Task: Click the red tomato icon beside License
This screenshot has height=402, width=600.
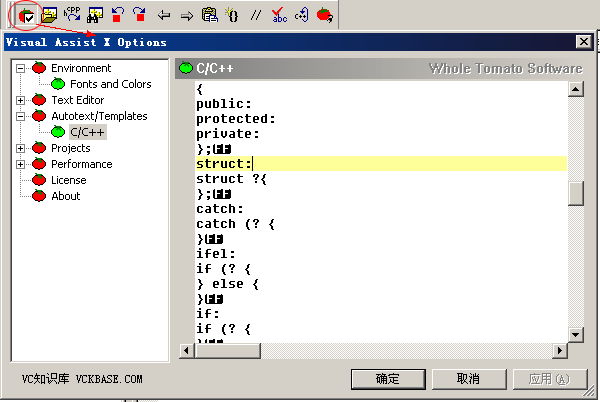Action: [39, 179]
